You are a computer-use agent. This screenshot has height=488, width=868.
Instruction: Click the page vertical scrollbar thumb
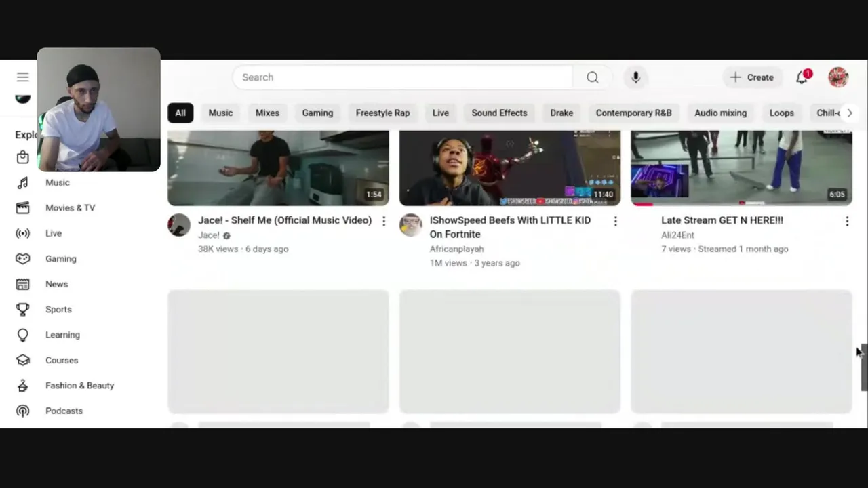pyautogui.click(x=864, y=367)
